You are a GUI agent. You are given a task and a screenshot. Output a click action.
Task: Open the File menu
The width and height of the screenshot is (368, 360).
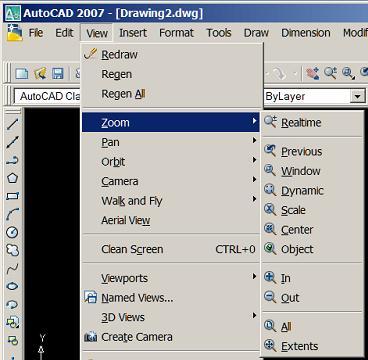point(36,33)
